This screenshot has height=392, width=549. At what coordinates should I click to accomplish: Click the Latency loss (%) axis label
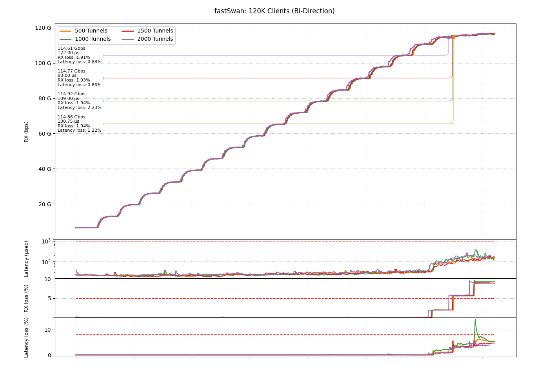coord(26,337)
